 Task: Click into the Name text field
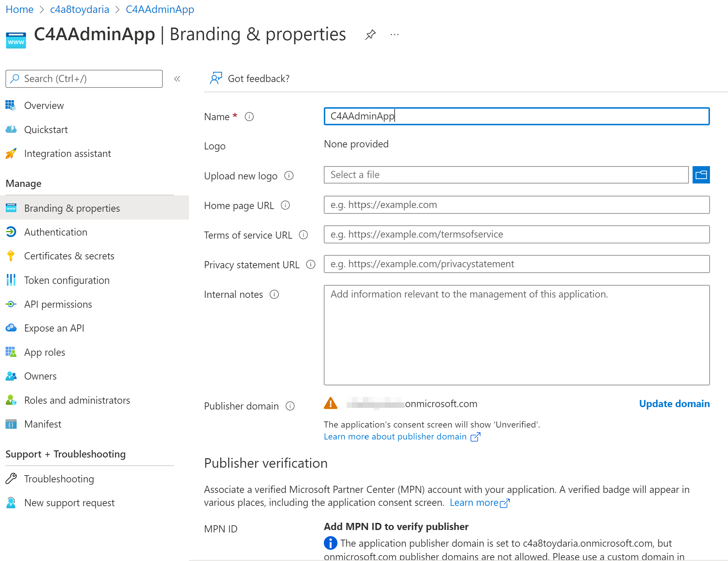click(x=517, y=116)
